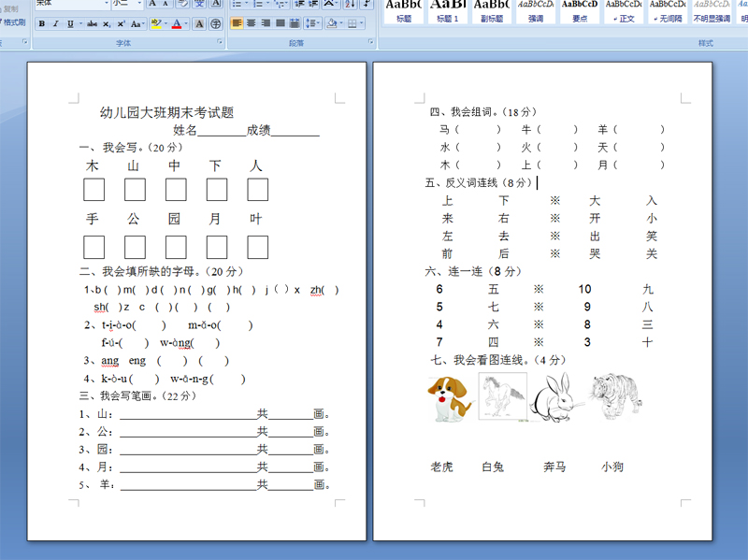Apply red font color
The width and height of the screenshot is (748, 560).
pyautogui.click(x=177, y=23)
